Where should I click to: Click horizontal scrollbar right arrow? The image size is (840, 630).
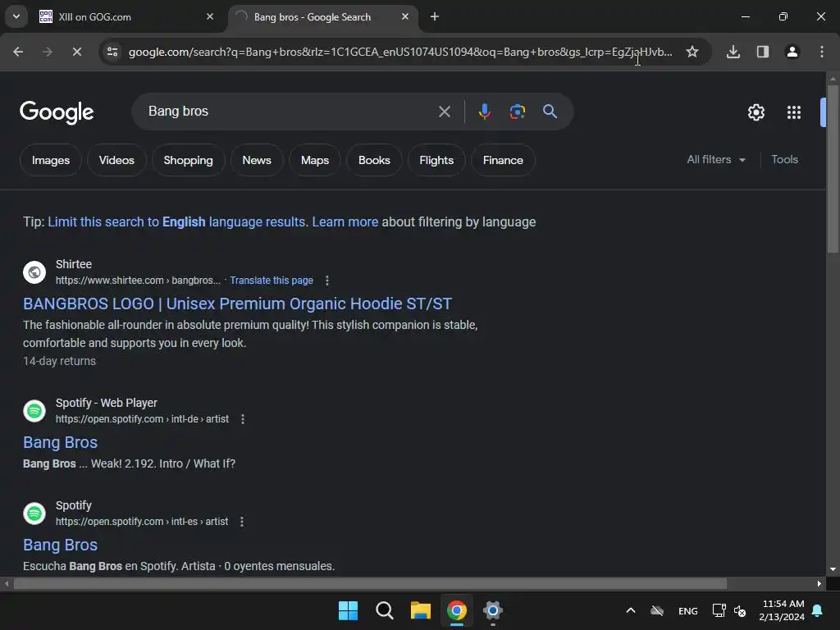coord(819,584)
